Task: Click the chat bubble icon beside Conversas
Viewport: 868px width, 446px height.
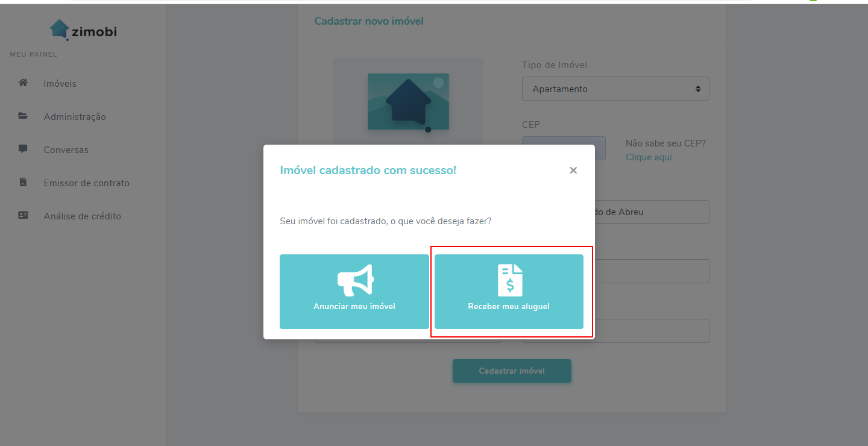Action: point(23,149)
